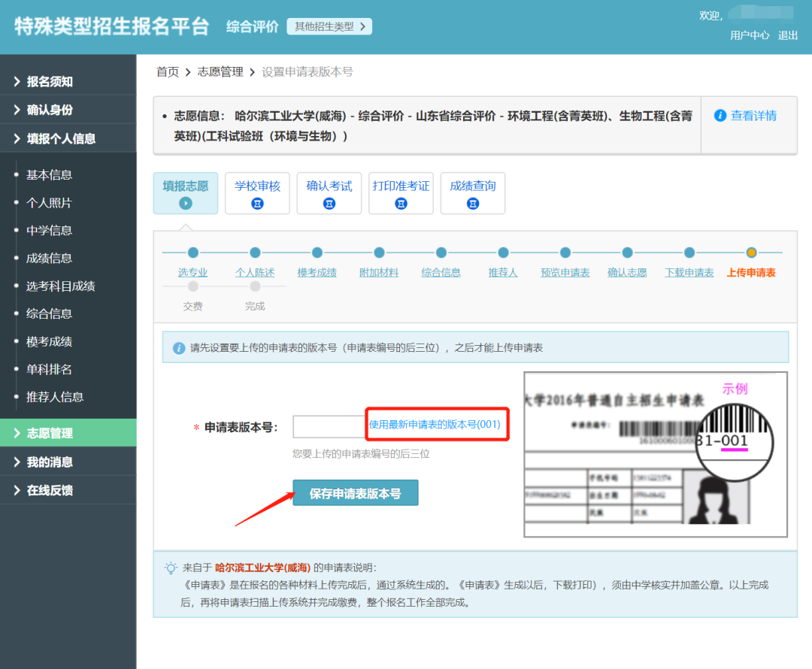Go to 志愿管理 in the breadcrumb
812x669 pixels.
pos(220,72)
